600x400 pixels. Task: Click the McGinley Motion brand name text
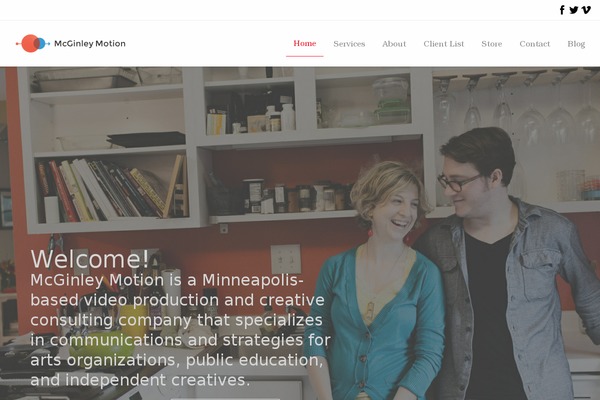[x=90, y=44]
